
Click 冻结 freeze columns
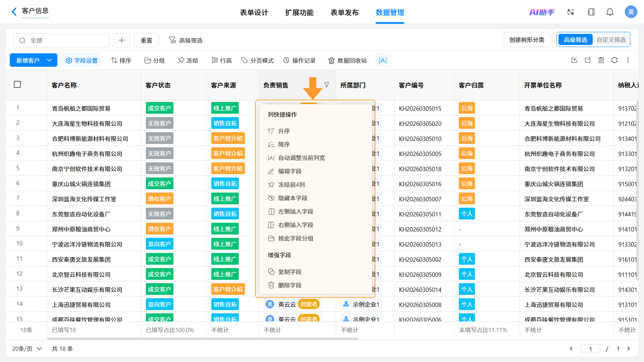coord(188,60)
